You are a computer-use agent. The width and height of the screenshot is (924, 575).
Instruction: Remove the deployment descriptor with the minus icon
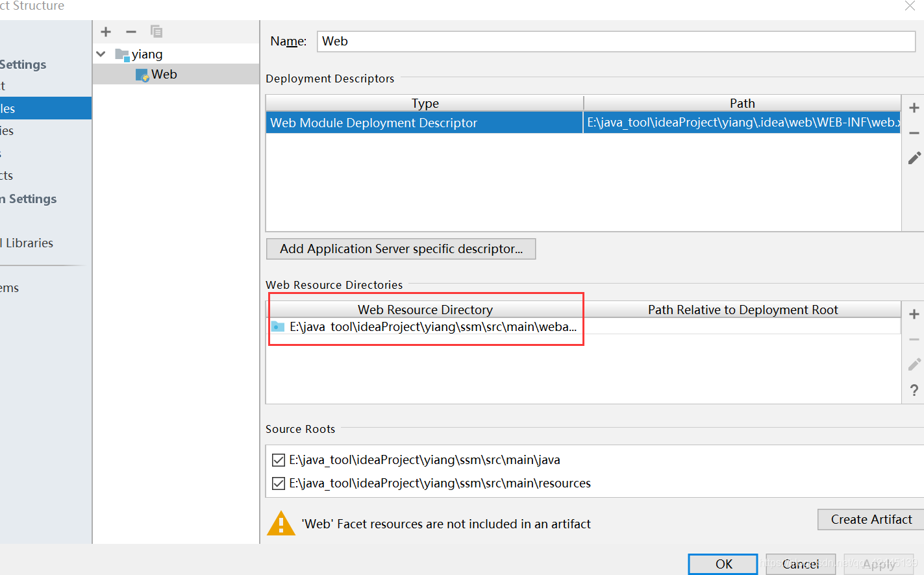tap(914, 133)
